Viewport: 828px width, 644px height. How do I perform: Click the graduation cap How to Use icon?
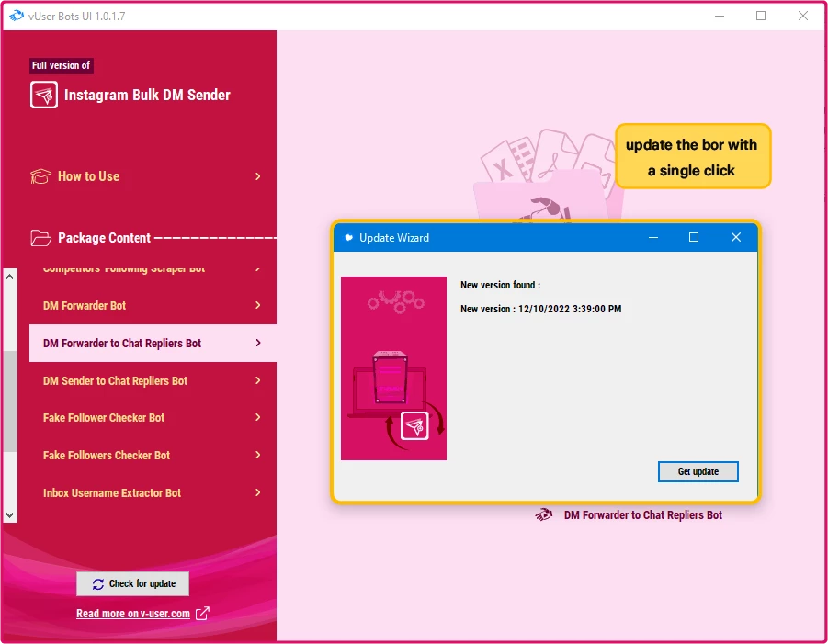pos(40,176)
